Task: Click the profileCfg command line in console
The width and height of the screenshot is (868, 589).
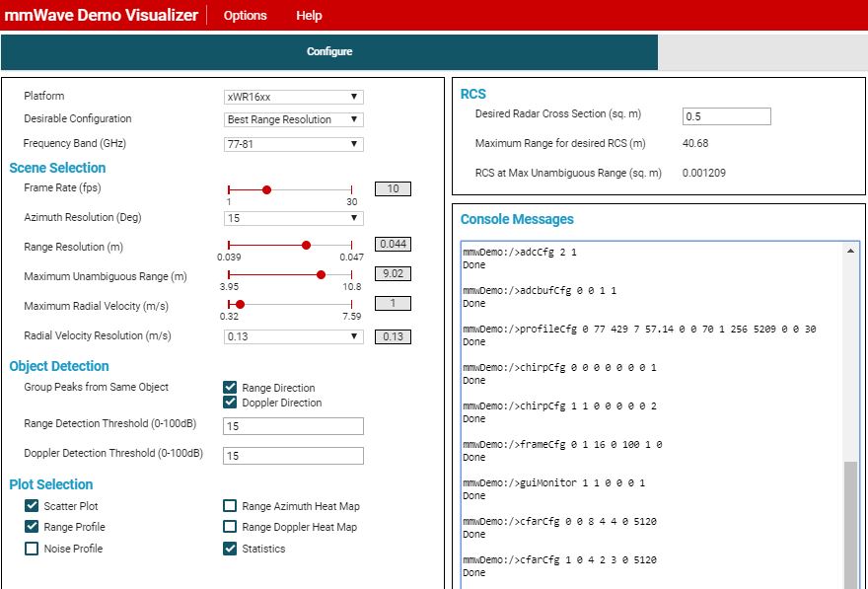Action: 639,329
